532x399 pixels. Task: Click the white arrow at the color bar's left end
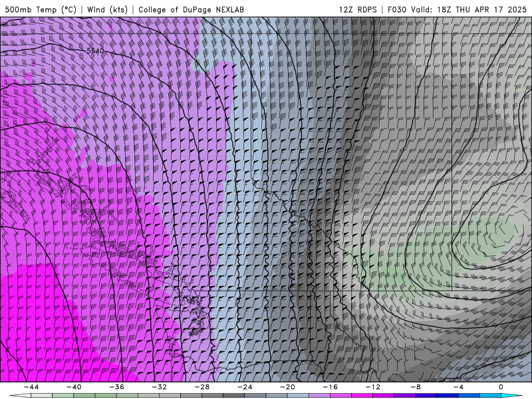click(20, 396)
